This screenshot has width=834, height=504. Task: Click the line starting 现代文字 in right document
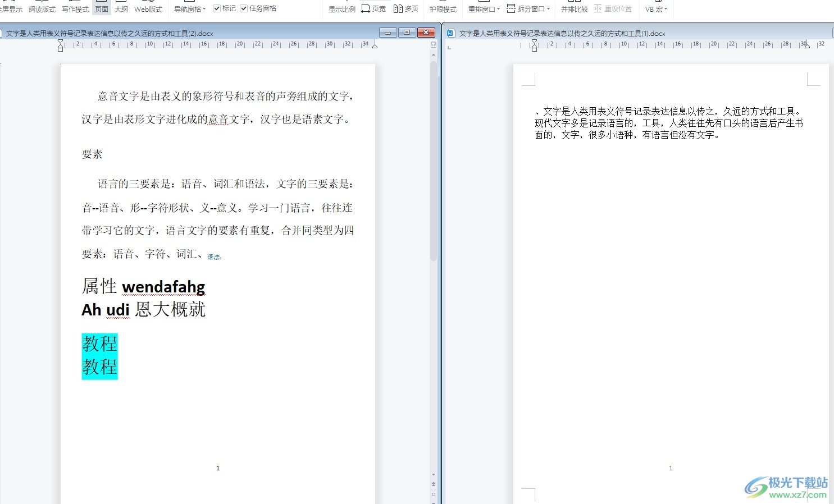pos(669,123)
